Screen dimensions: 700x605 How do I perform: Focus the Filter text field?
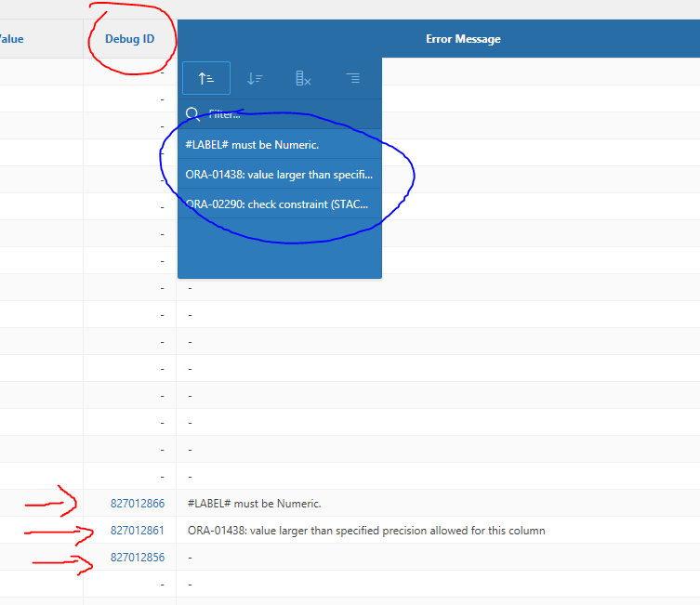click(x=288, y=114)
